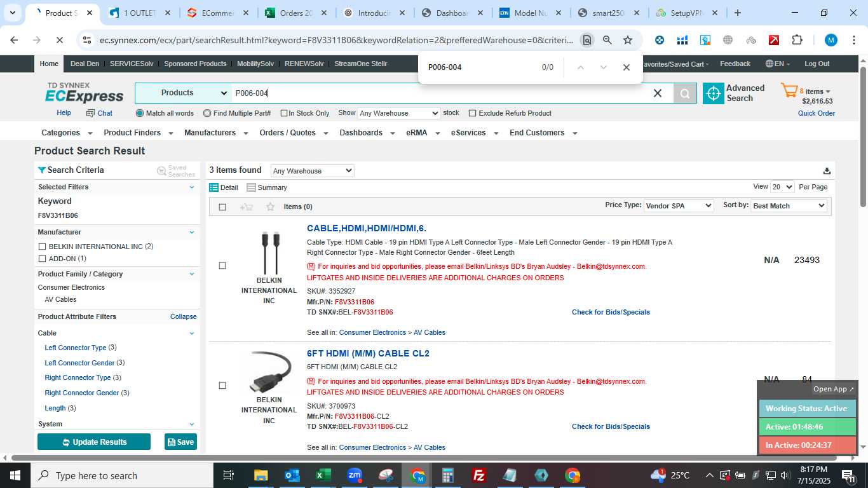This screenshot has height=488, width=868.
Task: Open Sort by Best Match dropdown
Action: click(x=789, y=206)
